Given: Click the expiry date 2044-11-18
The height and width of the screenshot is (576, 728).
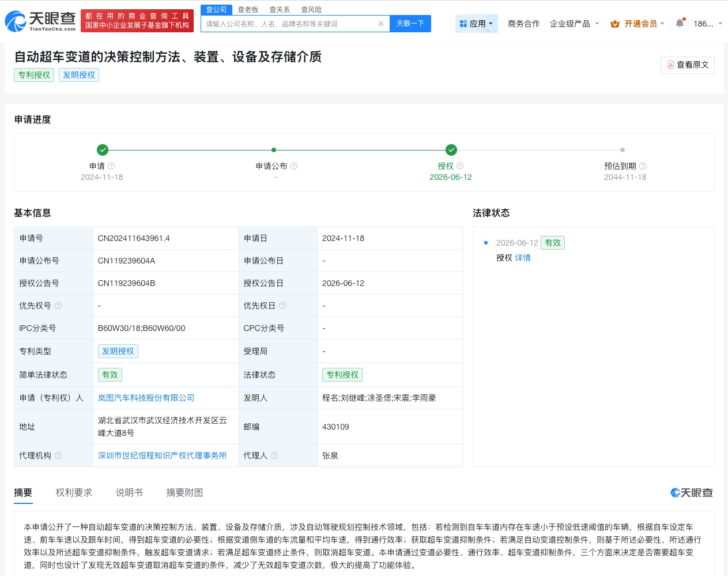Looking at the screenshot, I should [625, 177].
